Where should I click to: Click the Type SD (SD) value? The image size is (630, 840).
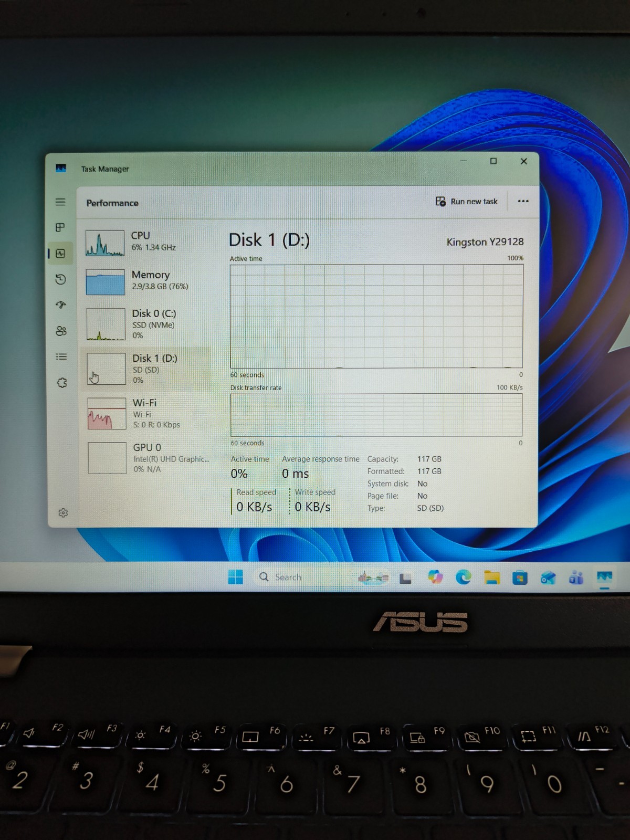[430, 508]
